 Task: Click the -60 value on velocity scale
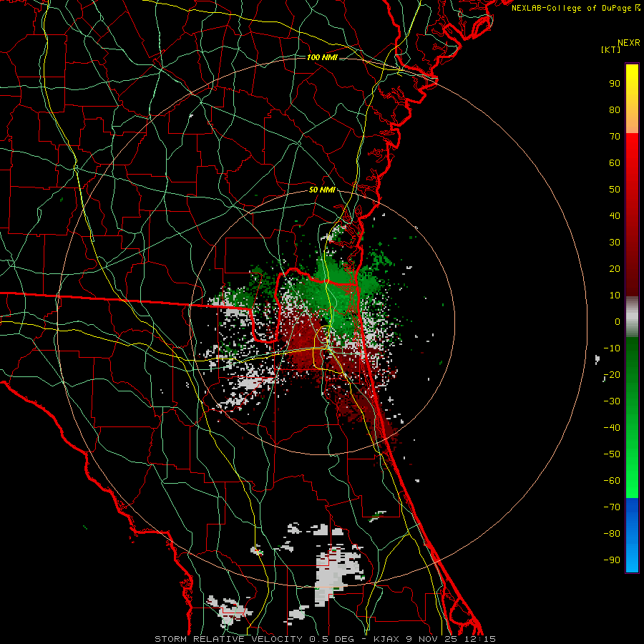tap(612, 481)
